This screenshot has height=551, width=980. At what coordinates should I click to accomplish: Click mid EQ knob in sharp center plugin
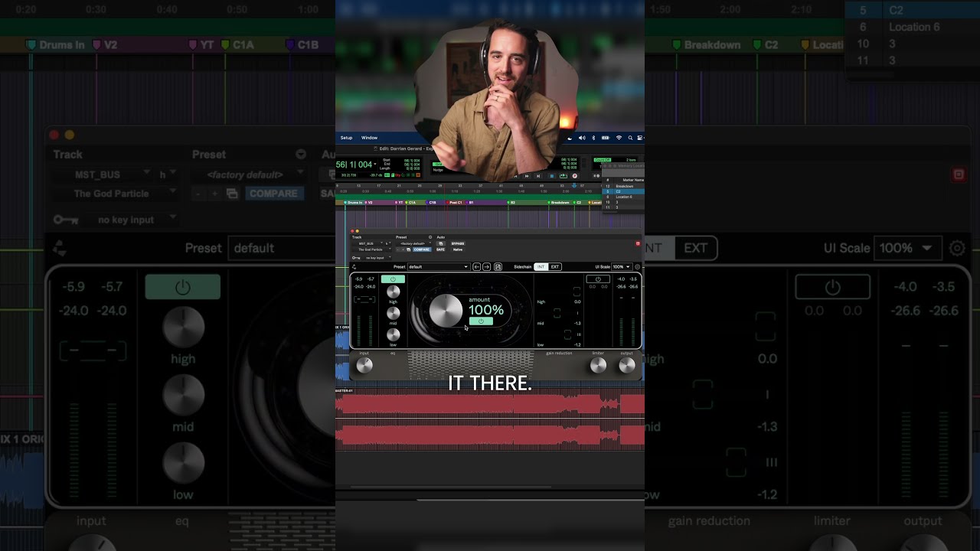coord(394,313)
